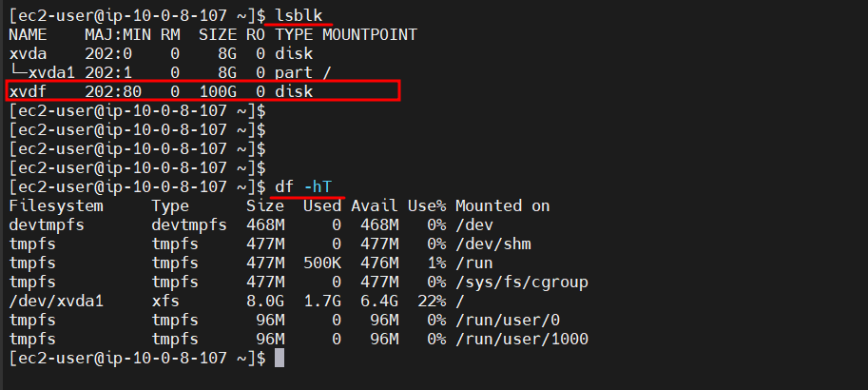Click the 202:1 device number
This screenshot has height=390, width=868.
coord(108,73)
